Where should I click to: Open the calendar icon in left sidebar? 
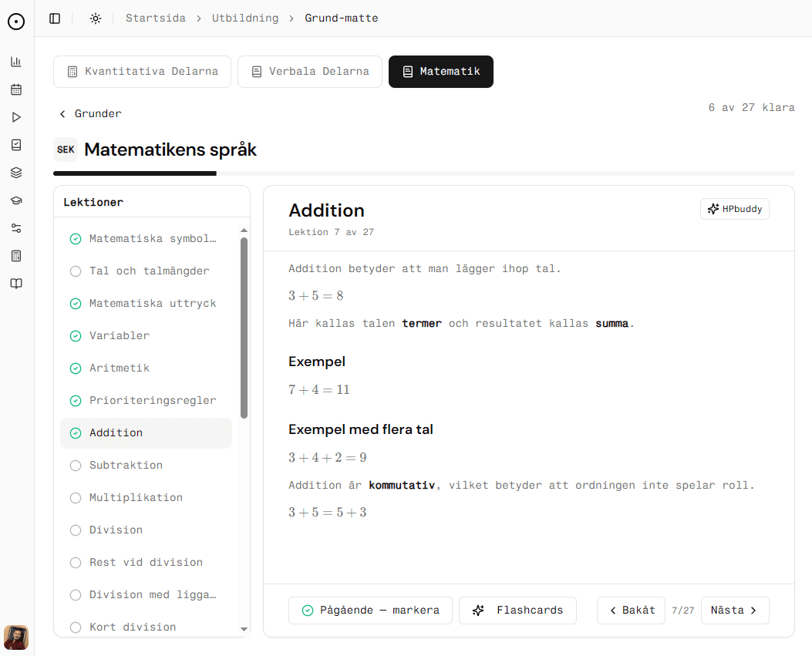(x=16, y=89)
